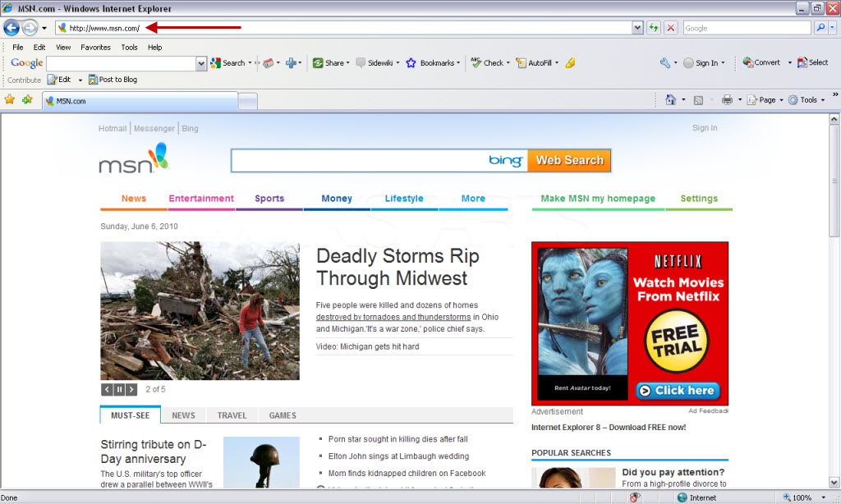
Task: Click the yellow highlighter icon
Action: click(x=570, y=62)
